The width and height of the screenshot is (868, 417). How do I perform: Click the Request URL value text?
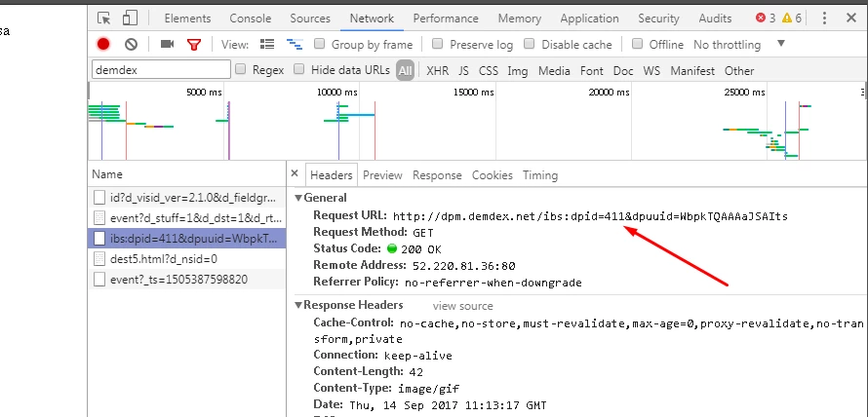point(590,216)
